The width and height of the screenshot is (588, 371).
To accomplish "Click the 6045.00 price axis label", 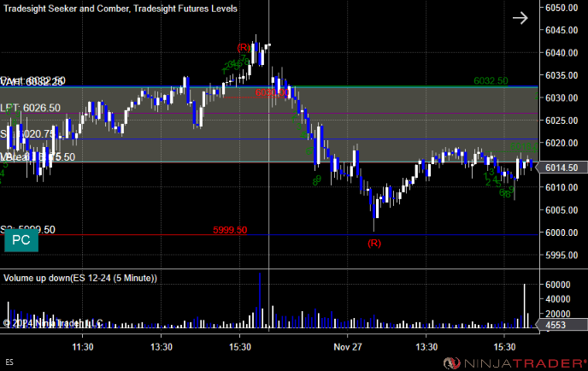I will (562, 30).
